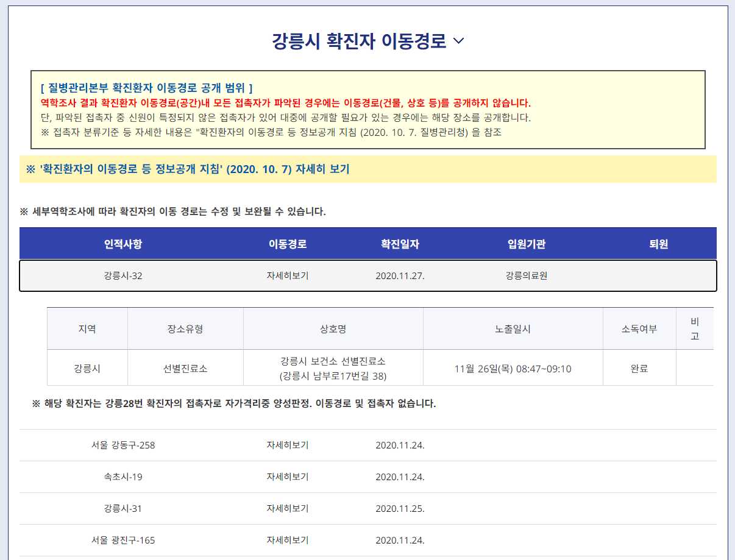The height and width of the screenshot is (560, 735).
Task: Click the 입원기관 column header
Action: click(x=527, y=244)
